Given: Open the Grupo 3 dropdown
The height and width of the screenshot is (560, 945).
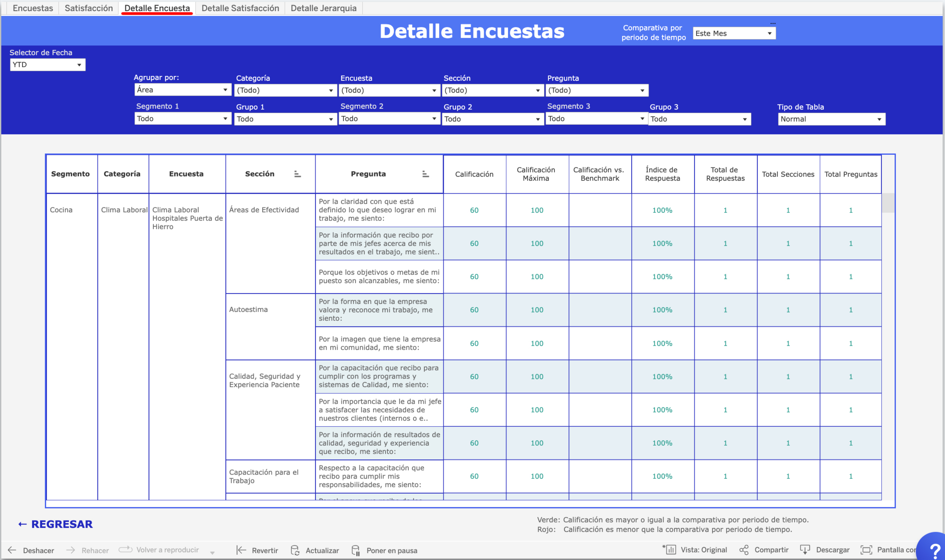Looking at the screenshot, I should tap(699, 119).
